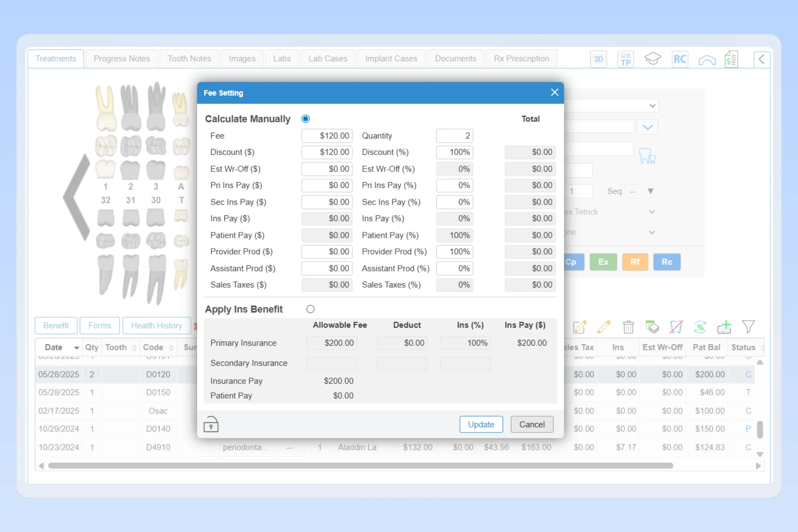This screenshot has height=532, width=798.
Task: Select the Calculate Manually radio button
Action: pos(305,119)
